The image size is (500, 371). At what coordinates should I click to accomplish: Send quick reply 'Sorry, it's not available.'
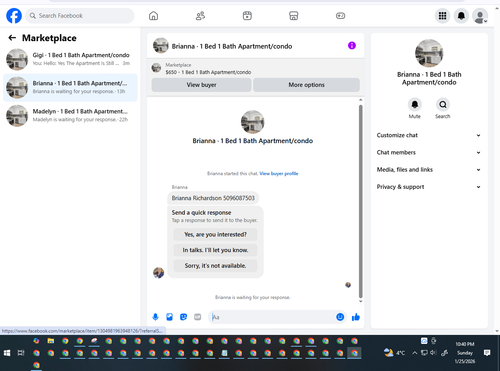point(215,266)
